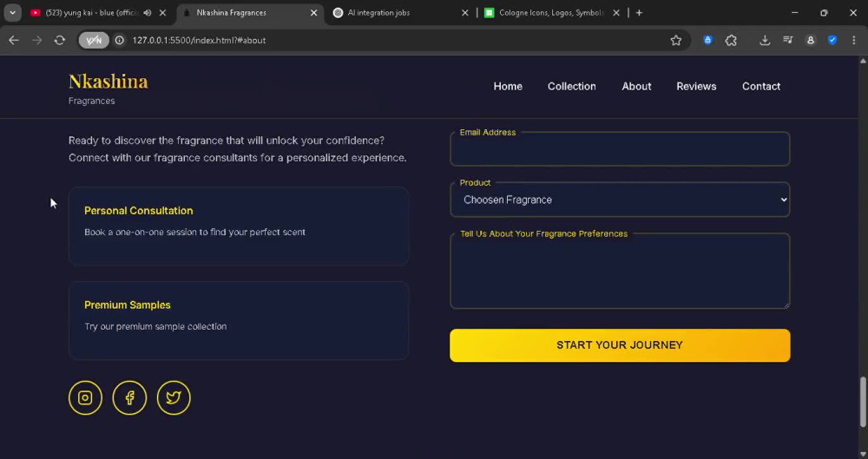Open the Facebook social icon
Screen dimensions: 868x459
point(129,397)
